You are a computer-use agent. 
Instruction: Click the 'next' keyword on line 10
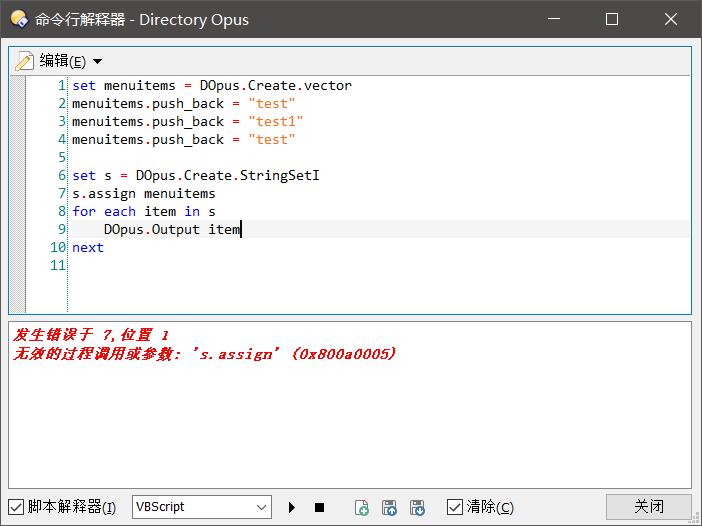(88, 247)
